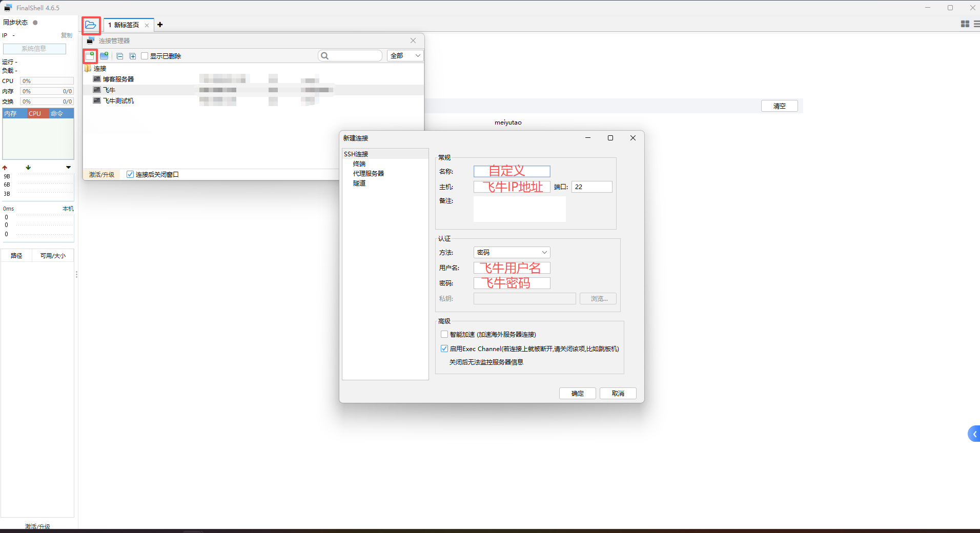Click the grid layout icon at top right
980x533 pixels.
click(x=965, y=24)
